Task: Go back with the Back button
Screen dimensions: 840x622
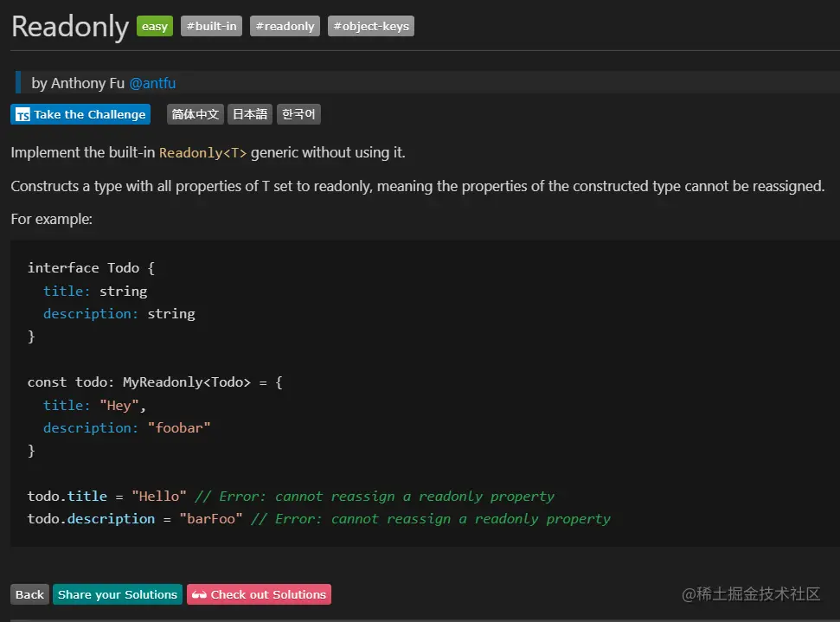Action: pos(29,594)
